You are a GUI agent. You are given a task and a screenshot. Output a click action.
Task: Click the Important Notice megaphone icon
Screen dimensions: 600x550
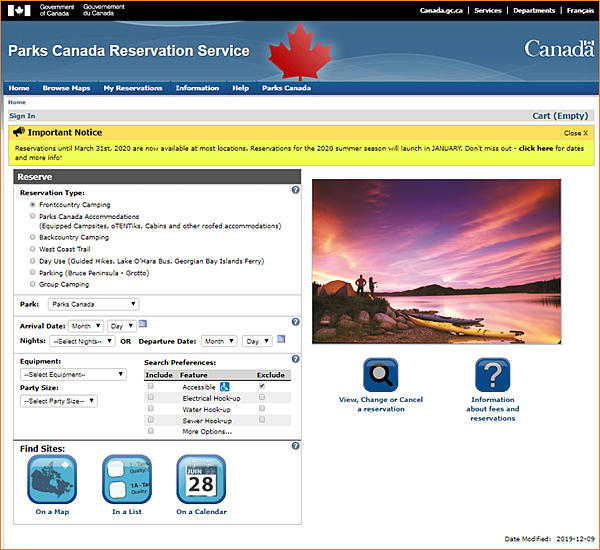19,132
